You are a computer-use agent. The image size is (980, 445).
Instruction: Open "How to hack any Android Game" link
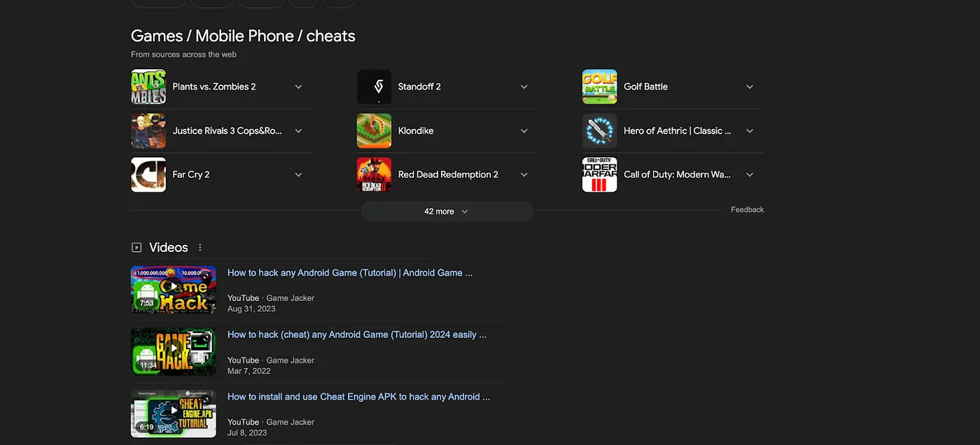click(x=350, y=273)
